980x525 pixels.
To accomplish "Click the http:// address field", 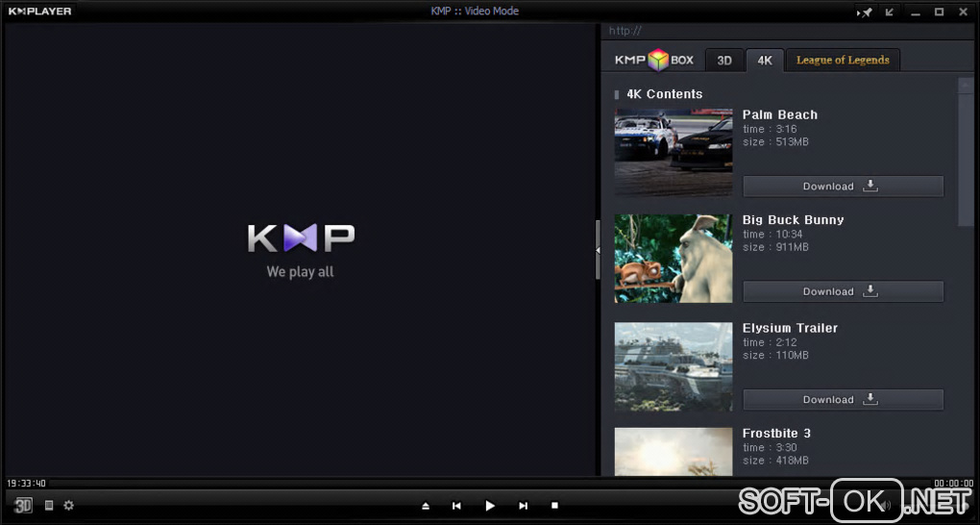I will pyautogui.click(x=788, y=31).
